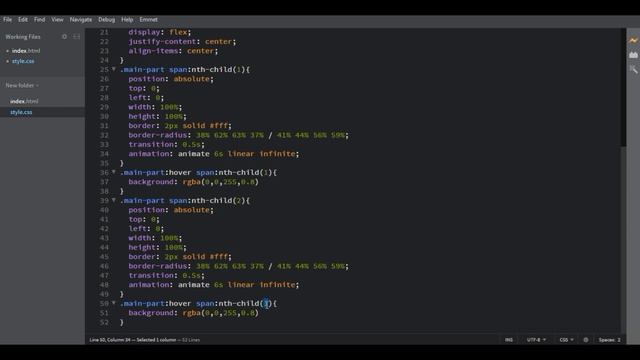Click 'height' property on line 44
Screen dimensions: 640x360
(x=142, y=247)
